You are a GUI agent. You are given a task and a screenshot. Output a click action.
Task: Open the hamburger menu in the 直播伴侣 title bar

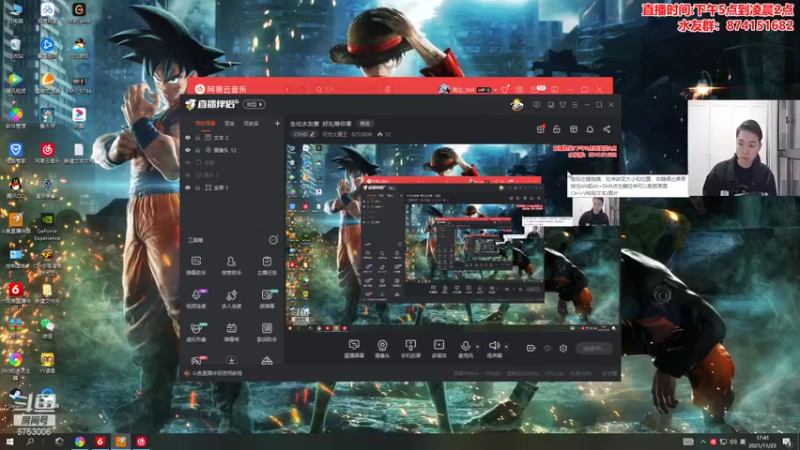[575, 105]
